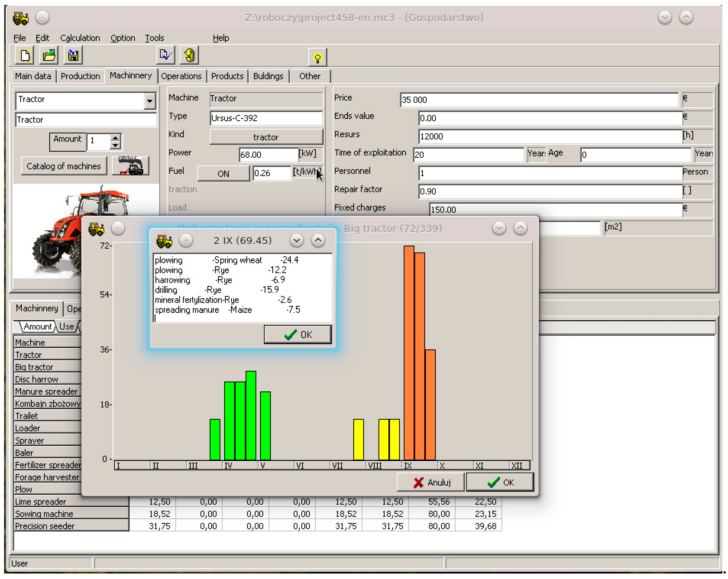Image resolution: width=728 pixels, height=579 pixels.
Task: Click the yellow exit figure icon
Action: [189, 55]
